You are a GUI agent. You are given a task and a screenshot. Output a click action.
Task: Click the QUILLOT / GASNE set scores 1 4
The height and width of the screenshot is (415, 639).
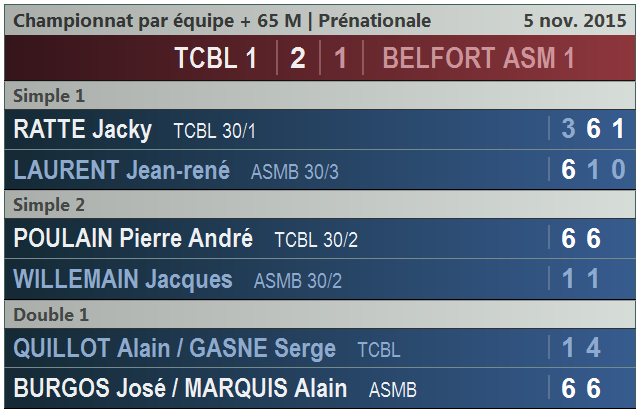point(581,348)
